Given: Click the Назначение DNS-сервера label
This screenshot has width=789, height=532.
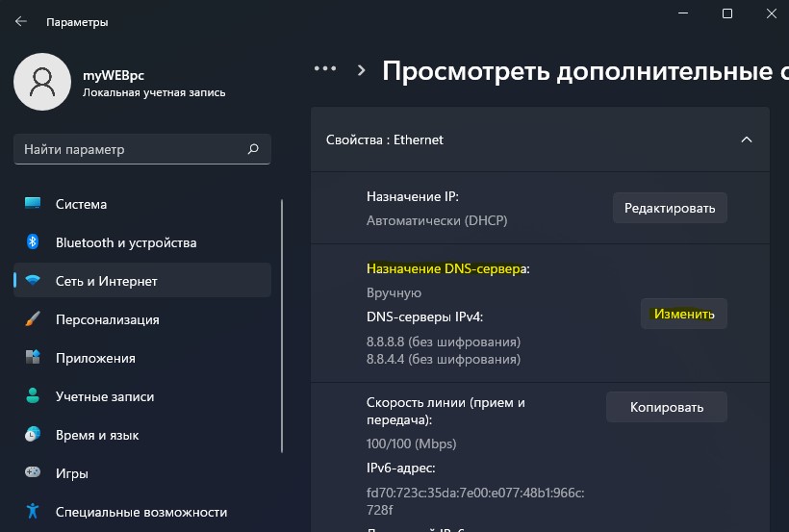Looking at the screenshot, I should tap(447, 268).
